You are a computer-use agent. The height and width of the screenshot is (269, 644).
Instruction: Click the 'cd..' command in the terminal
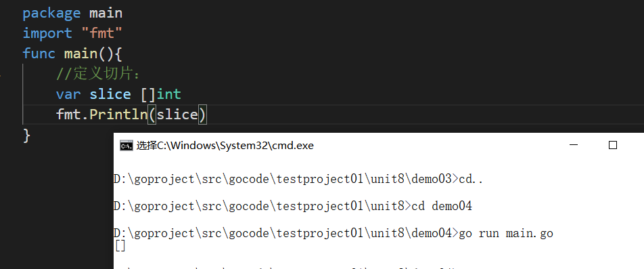click(x=469, y=179)
